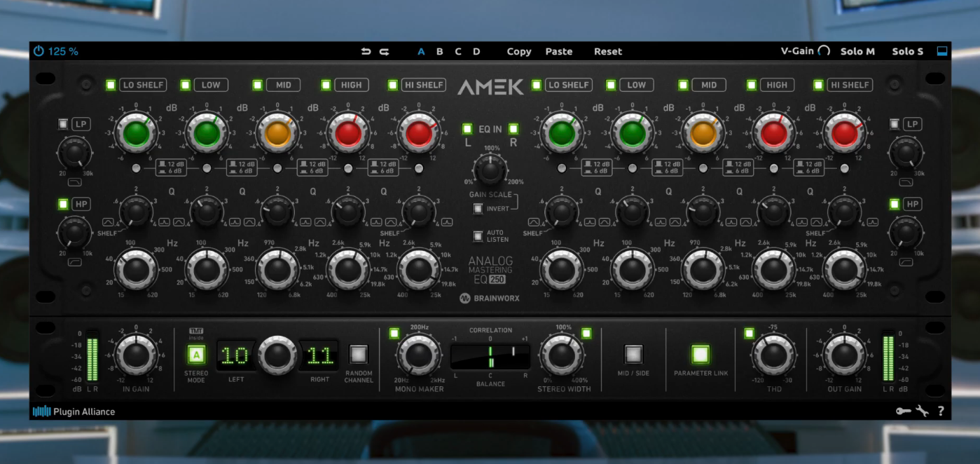Screen dimensions: 980x464
Task: Click the undo arrow icon
Action: pos(366,51)
